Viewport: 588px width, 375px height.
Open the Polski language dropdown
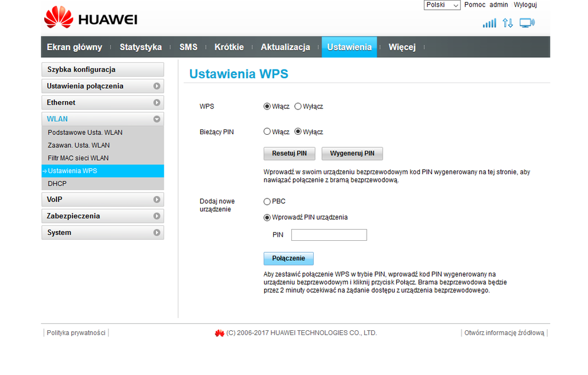(x=442, y=5)
